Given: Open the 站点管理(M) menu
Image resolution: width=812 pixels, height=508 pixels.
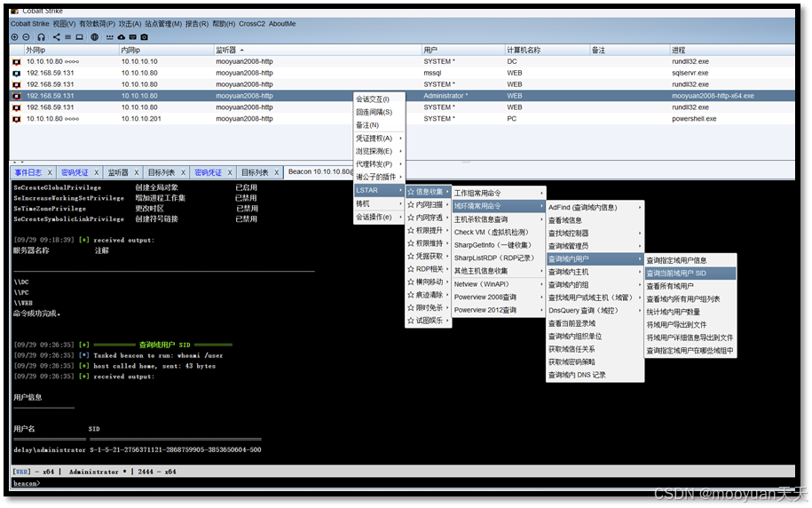Looking at the screenshot, I should coord(163,24).
